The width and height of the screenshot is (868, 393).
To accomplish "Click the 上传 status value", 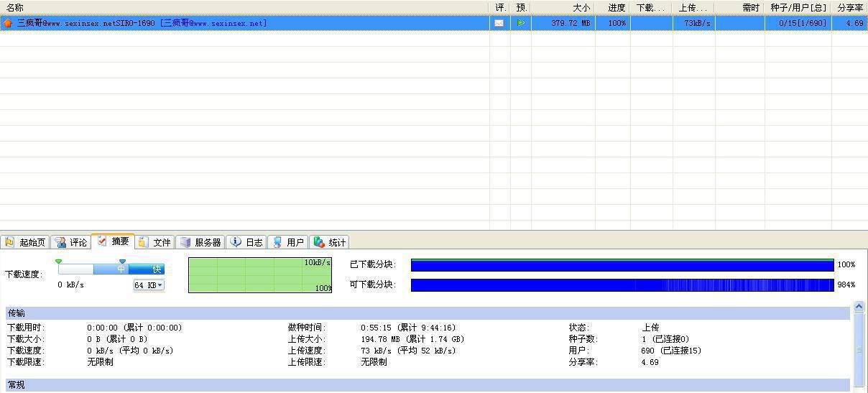I will (x=650, y=328).
